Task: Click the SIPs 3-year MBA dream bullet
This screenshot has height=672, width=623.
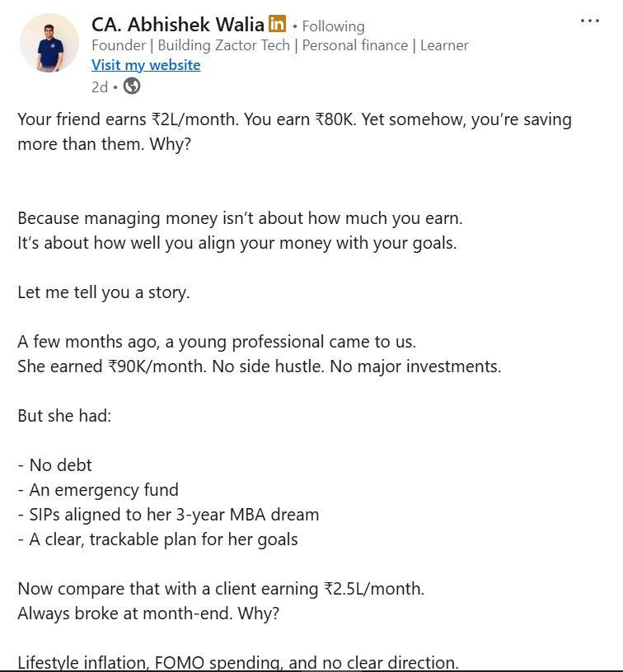Action: click(168, 515)
